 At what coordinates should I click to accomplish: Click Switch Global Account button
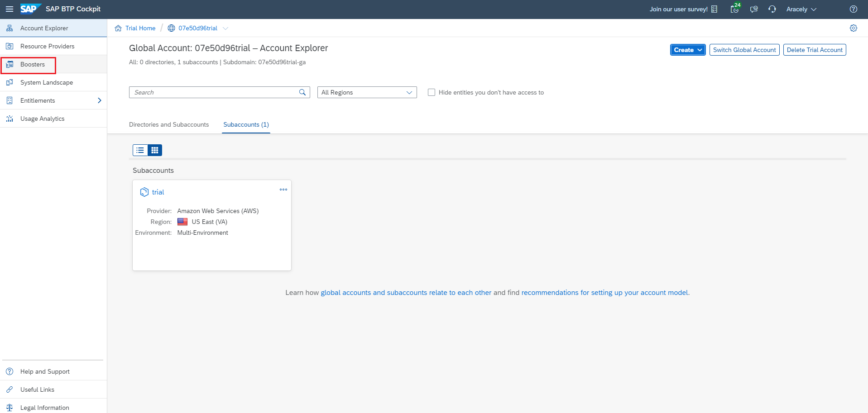coord(744,50)
